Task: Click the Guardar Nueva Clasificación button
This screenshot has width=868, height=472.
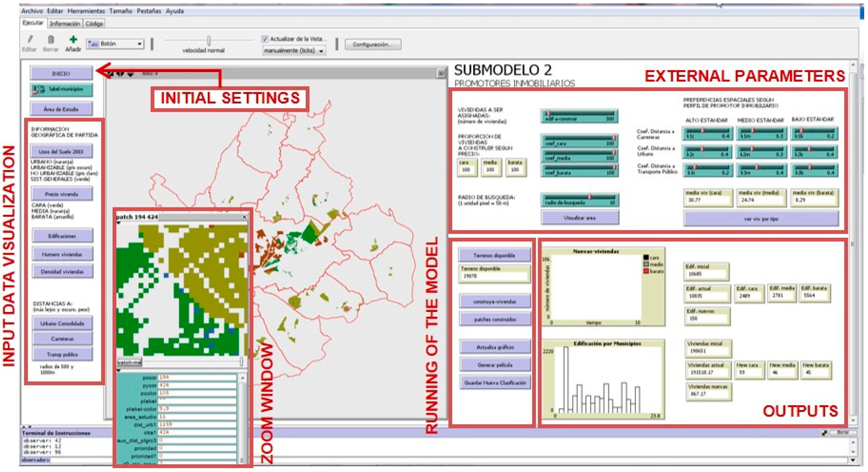Action: pos(495,382)
